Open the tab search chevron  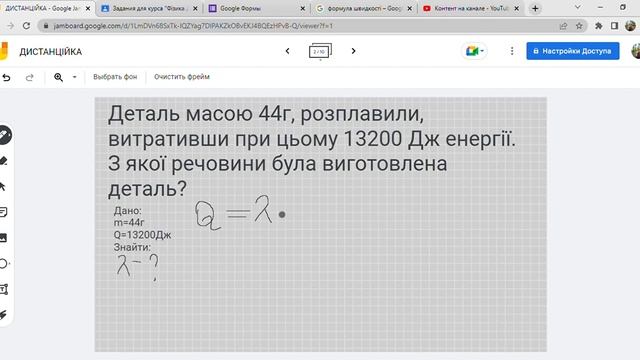pos(578,7)
